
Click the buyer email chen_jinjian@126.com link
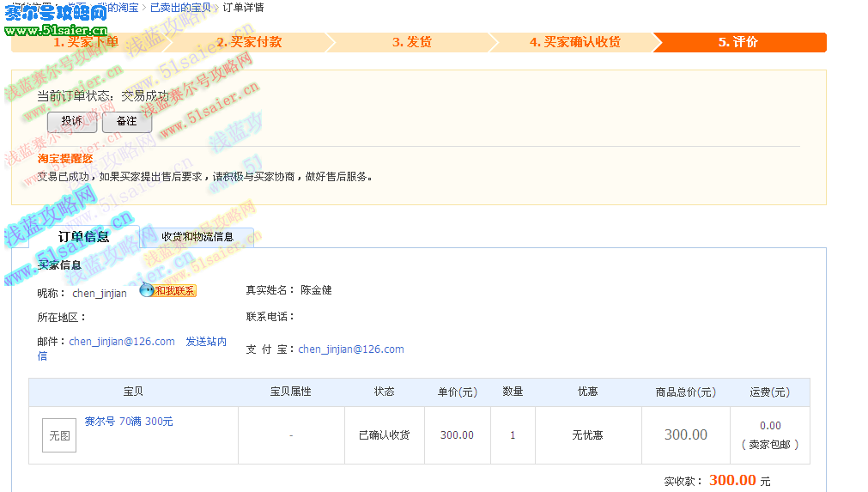pos(122,342)
